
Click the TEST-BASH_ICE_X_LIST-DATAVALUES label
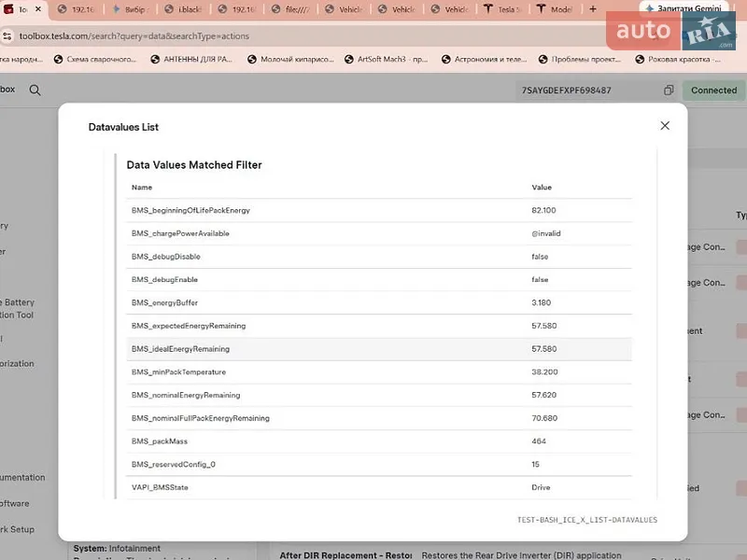[x=587, y=520]
